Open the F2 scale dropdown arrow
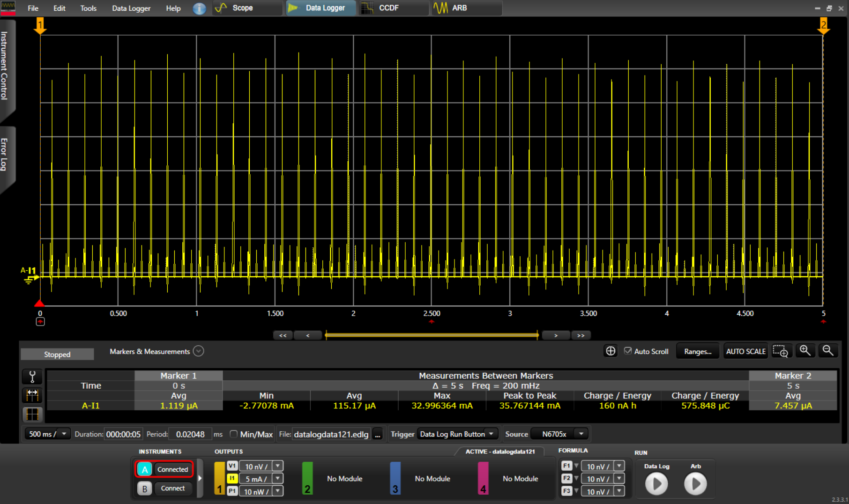849x504 pixels. point(619,478)
